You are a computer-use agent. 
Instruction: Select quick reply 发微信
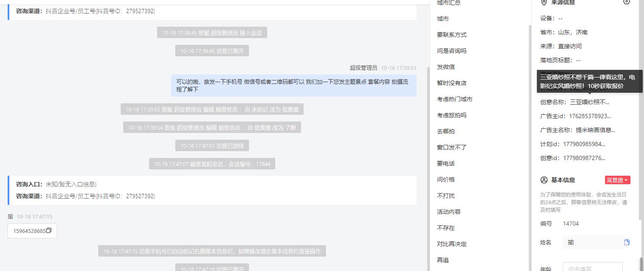click(446, 67)
